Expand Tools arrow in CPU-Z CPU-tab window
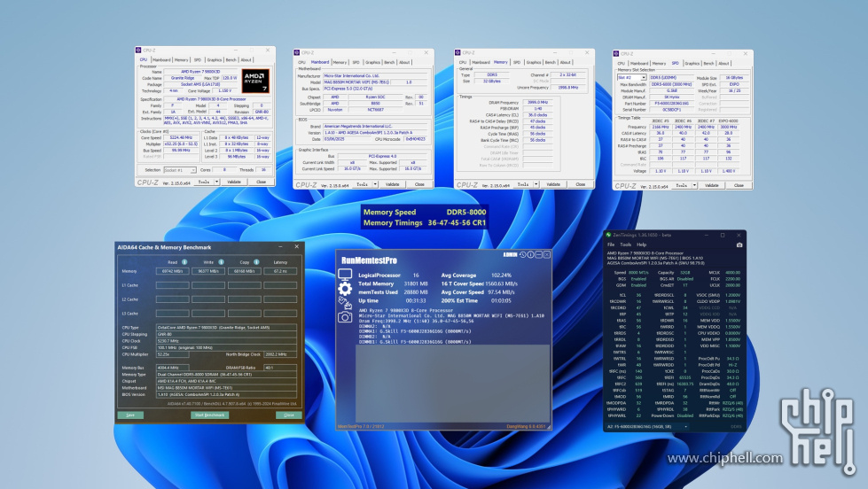The height and width of the screenshot is (489, 868). point(216,182)
